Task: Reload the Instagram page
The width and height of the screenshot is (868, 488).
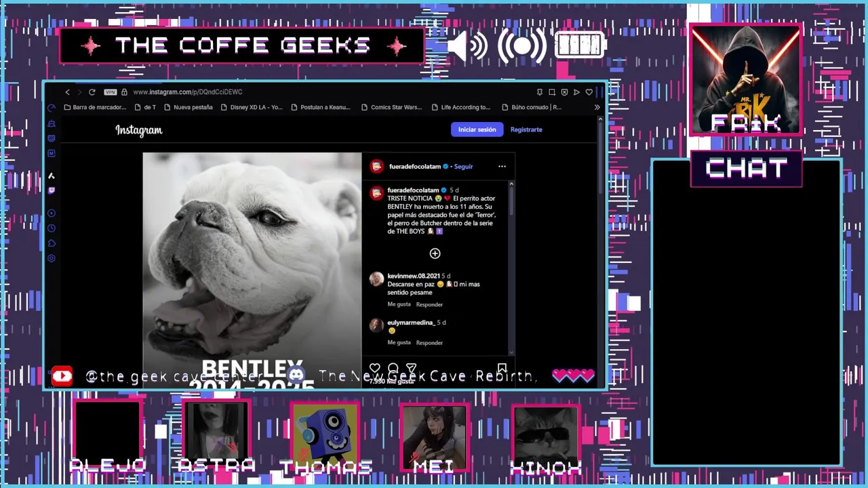Action: point(92,92)
